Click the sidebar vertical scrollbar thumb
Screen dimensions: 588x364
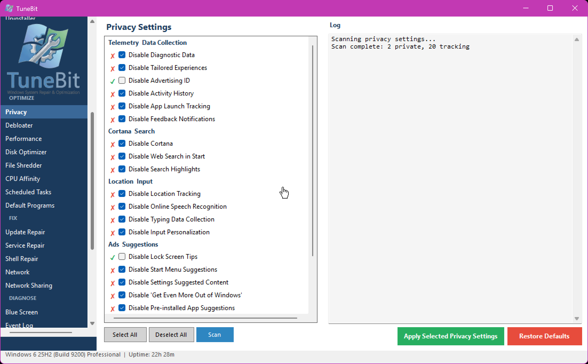tap(92, 181)
